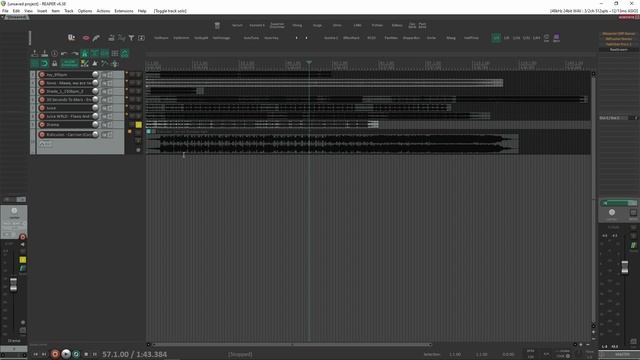Toggle record arm on 30 Seconds To Mars track

(x=42, y=100)
